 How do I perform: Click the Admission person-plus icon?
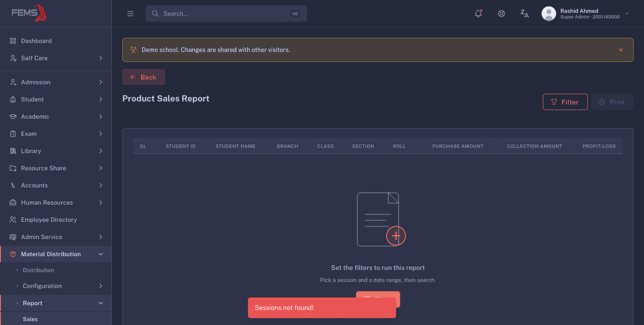pyautogui.click(x=13, y=82)
